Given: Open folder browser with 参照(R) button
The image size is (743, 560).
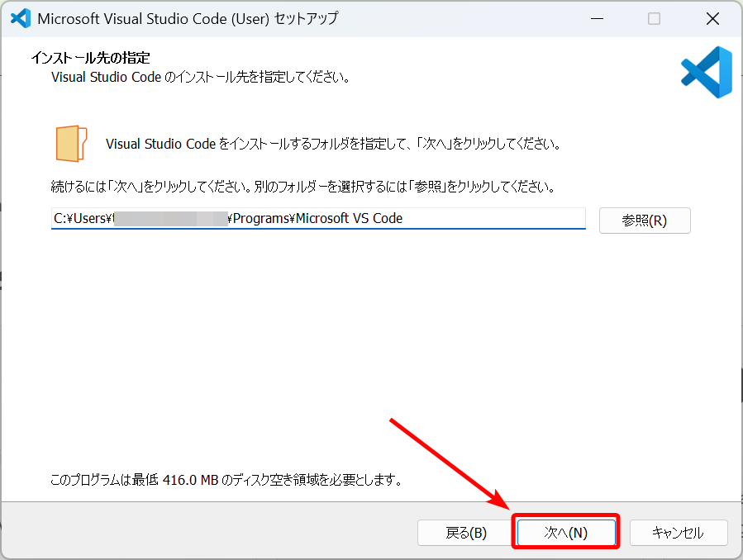Looking at the screenshot, I should click(x=644, y=221).
